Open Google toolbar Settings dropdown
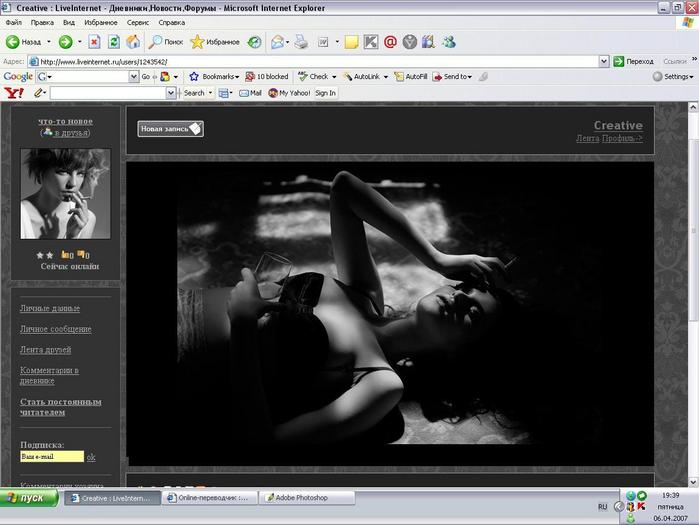The image size is (699, 525). pos(673,77)
